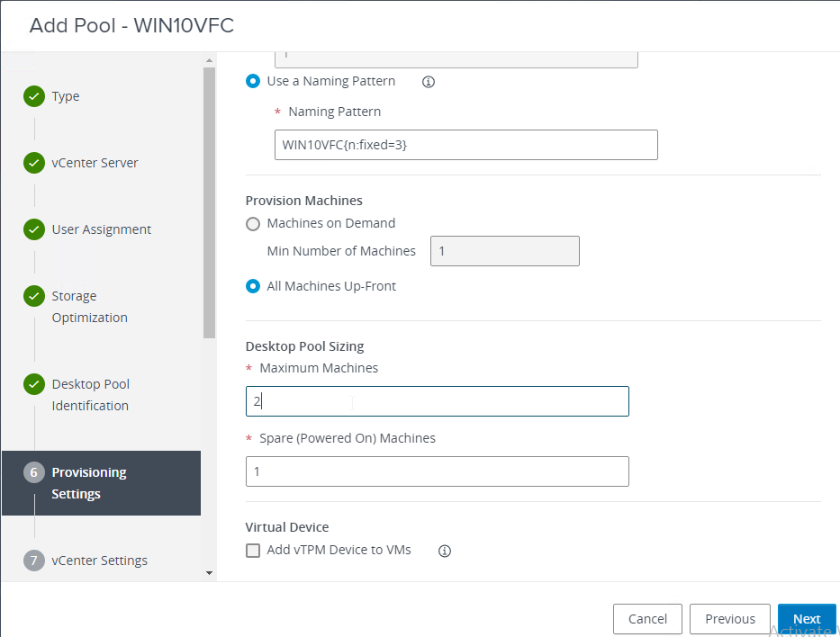Click the sidebar vertical scrollbar thumb
The image size is (840, 637).
(x=209, y=202)
